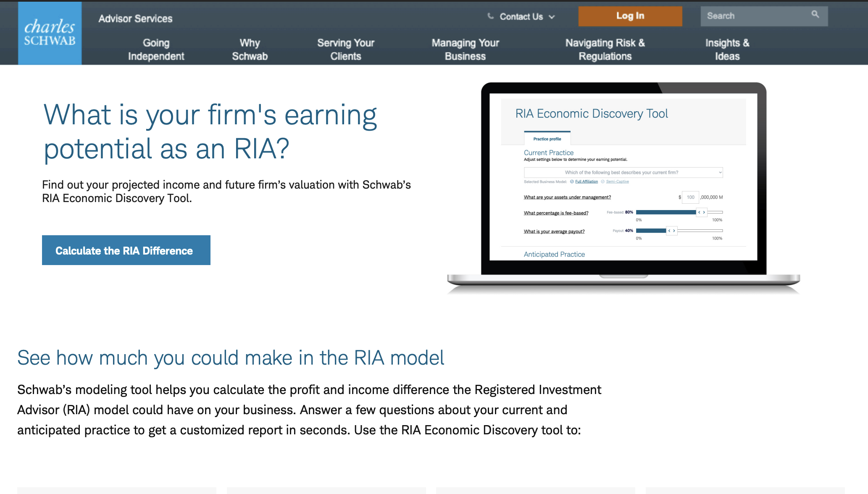The width and height of the screenshot is (868, 494).
Task: Open the Contact Us menu
Action: [x=521, y=16]
